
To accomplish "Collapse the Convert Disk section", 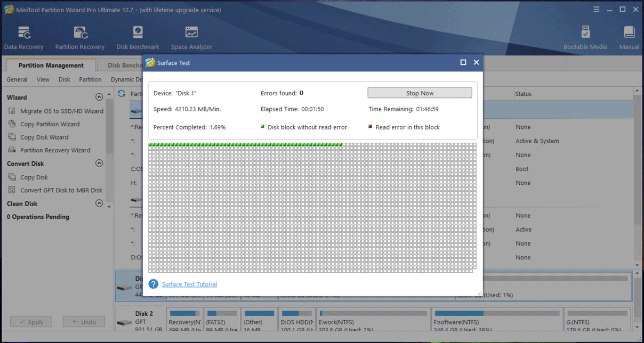I will pos(99,164).
